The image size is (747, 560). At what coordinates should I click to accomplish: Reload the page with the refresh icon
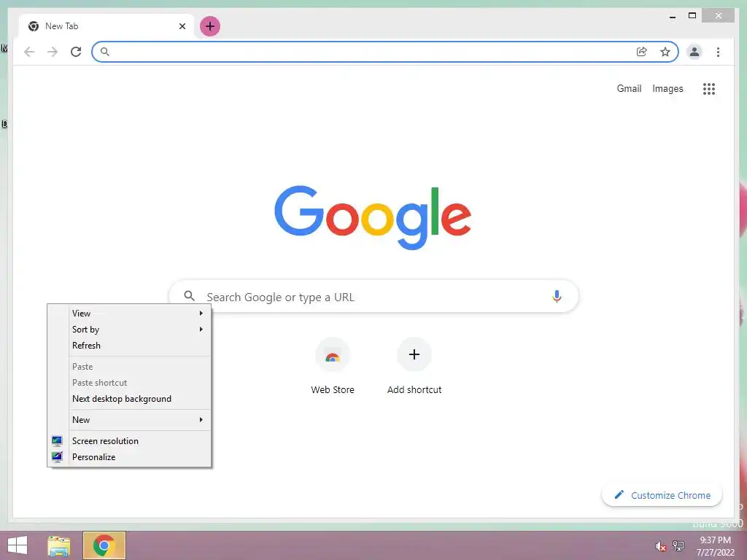pyautogui.click(x=76, y=52)
